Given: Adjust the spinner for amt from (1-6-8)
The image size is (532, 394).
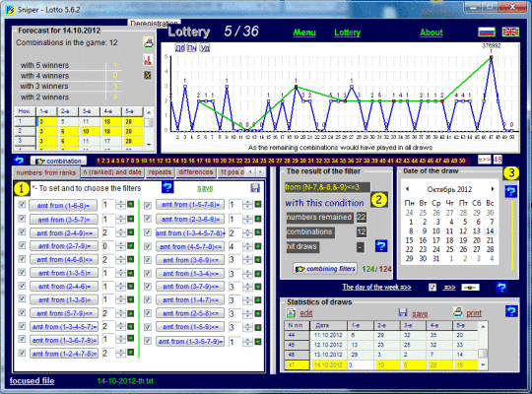Looking at the screenshot, I should 120,205.
